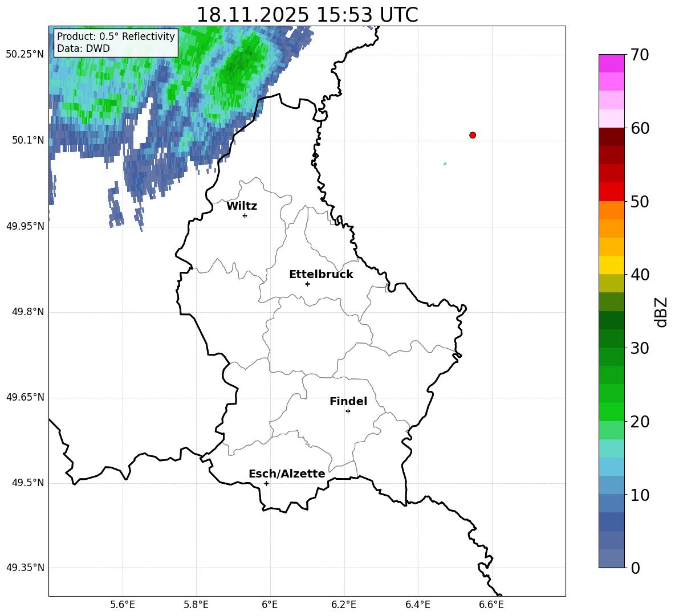Image resolution: width=675 pixels, height=616 pixels.
Task: Click the Wiltz city label
Action: tap(242, 206)
